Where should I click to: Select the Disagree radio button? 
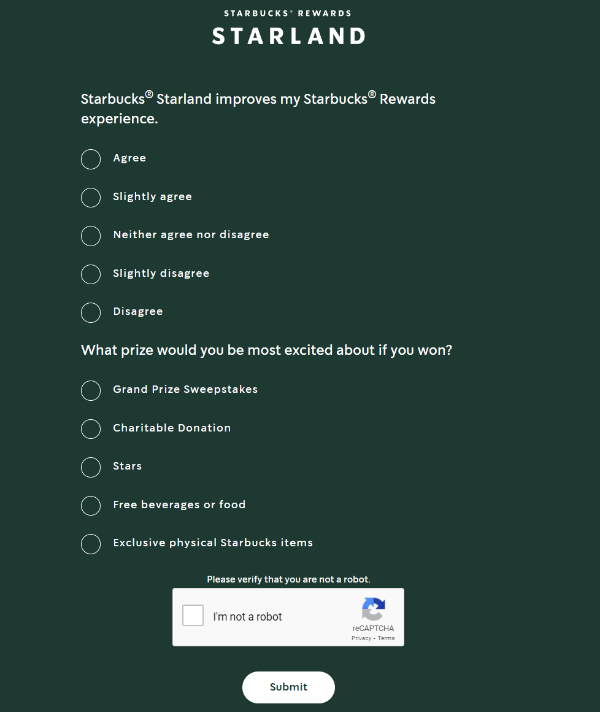pyautogui.click(x=91, y=312)
